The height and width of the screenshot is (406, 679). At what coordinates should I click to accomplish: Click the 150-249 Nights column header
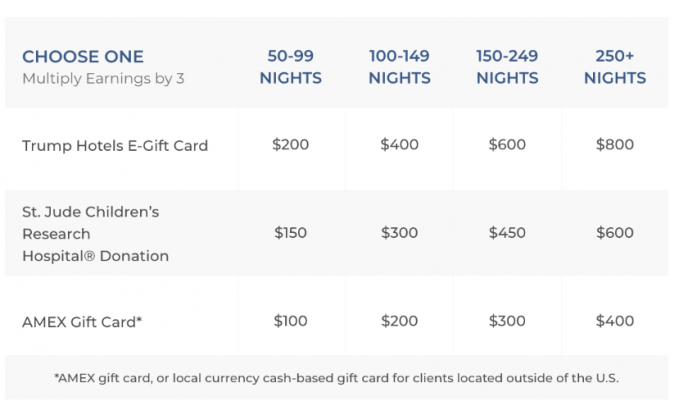pyautogui.click(x=507, y=67)
